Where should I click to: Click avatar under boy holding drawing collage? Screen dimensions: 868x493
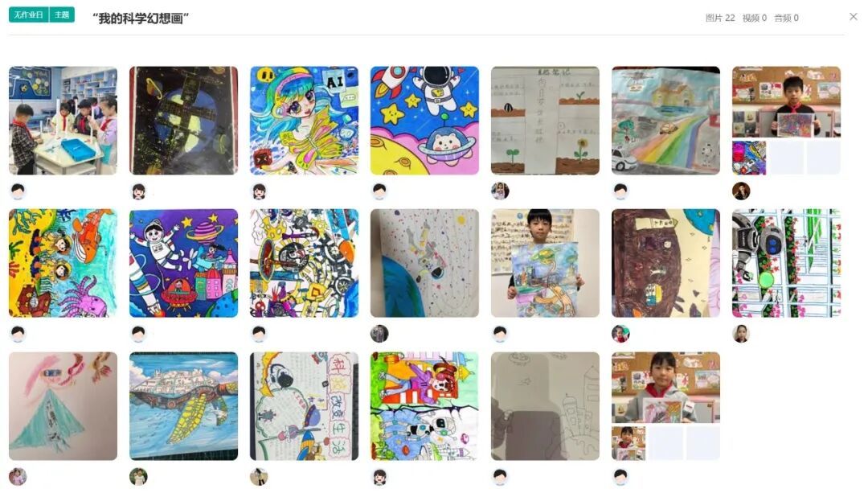(x=741, y=191)
